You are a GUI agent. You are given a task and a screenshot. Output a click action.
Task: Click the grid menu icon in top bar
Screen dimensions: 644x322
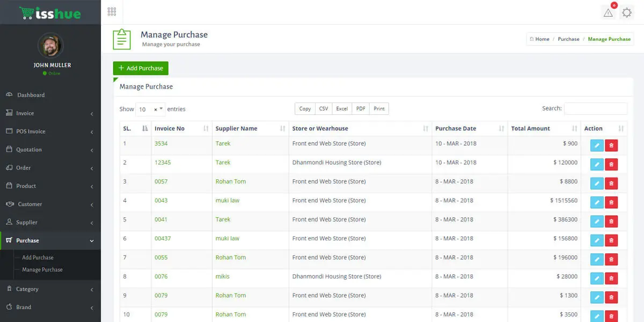112,12
